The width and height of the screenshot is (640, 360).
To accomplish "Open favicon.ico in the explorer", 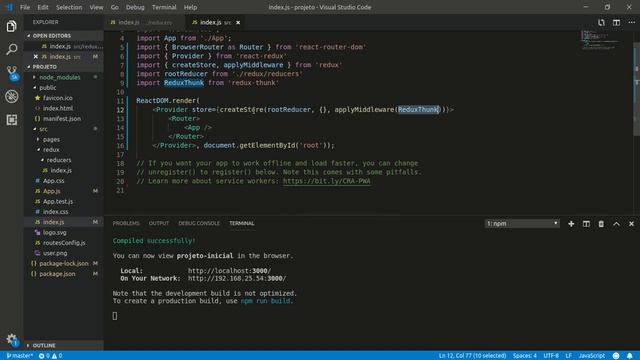I will [x=58, y=98].
